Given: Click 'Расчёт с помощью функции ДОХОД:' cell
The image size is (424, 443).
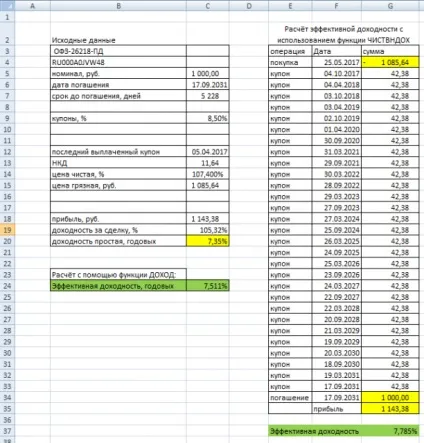Looking at the screenshot, I should (x=118, y=275).
